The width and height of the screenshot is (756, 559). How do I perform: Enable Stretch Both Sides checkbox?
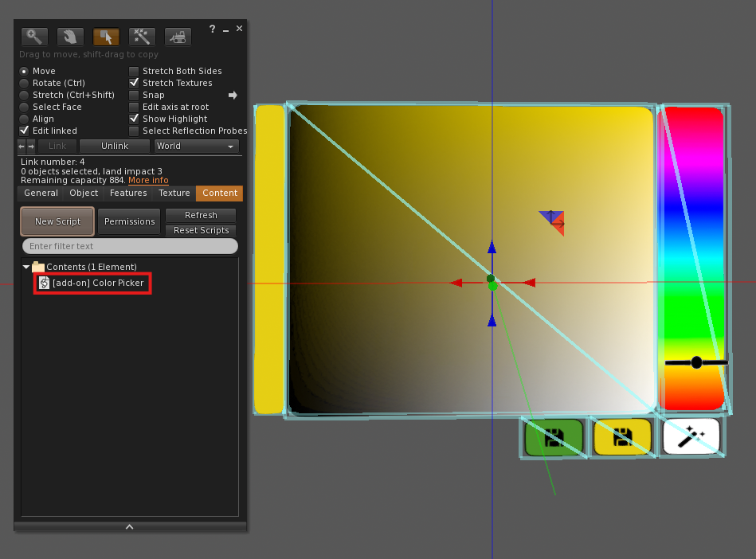pyautogui.click(x=135, y=71)
